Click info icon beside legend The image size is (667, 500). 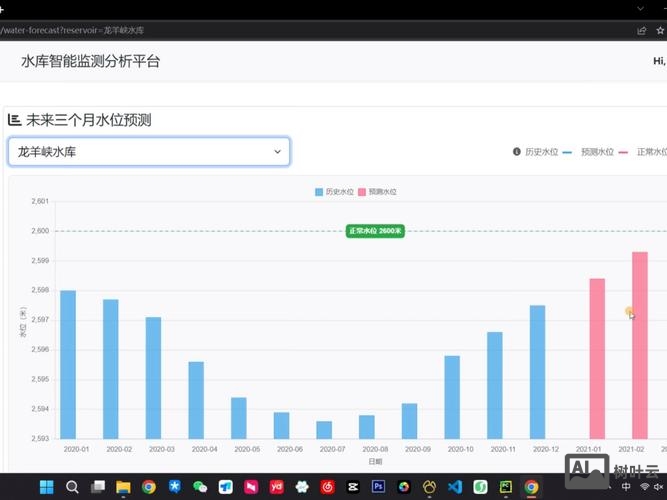pyautogui.click(x=516, y=151)
